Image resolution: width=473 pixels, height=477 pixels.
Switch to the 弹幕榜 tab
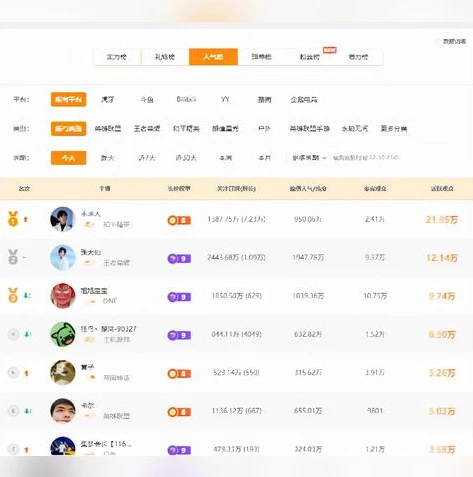pyautogui.click(x=262, y=57)
